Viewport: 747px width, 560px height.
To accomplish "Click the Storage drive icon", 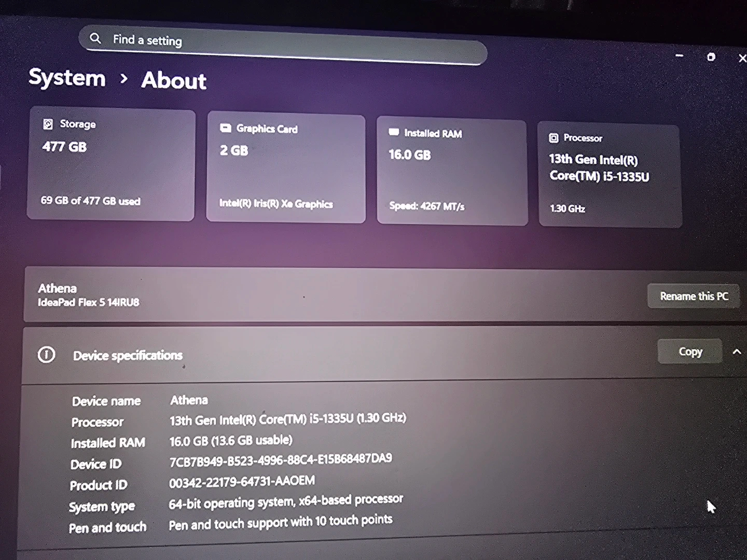I will click(48, 124).
